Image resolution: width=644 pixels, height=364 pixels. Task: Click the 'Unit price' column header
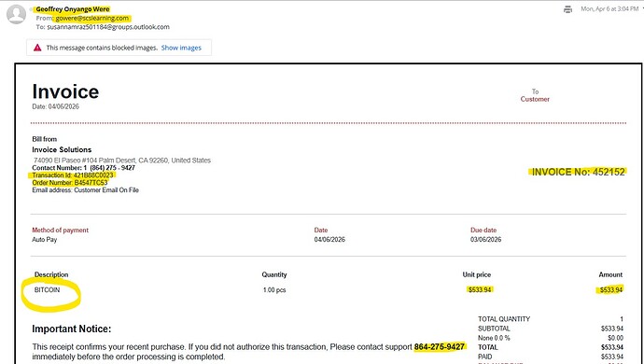pos(477,274)
